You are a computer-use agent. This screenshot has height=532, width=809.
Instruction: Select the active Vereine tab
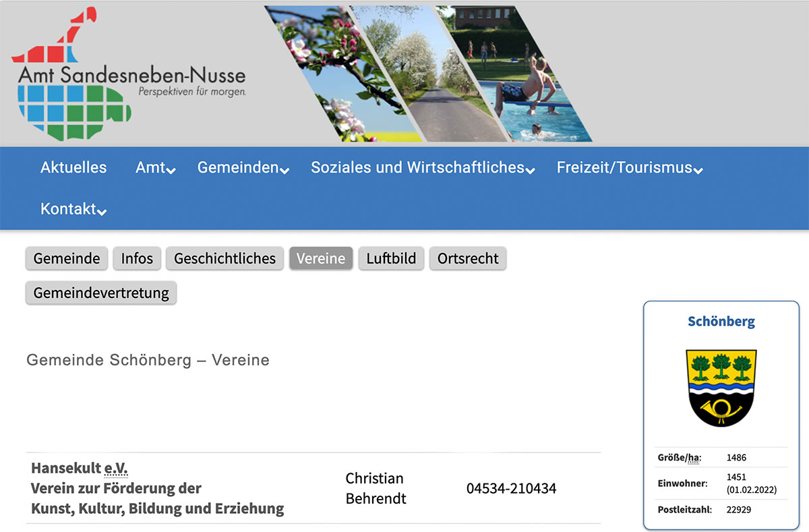pos(321,258)
